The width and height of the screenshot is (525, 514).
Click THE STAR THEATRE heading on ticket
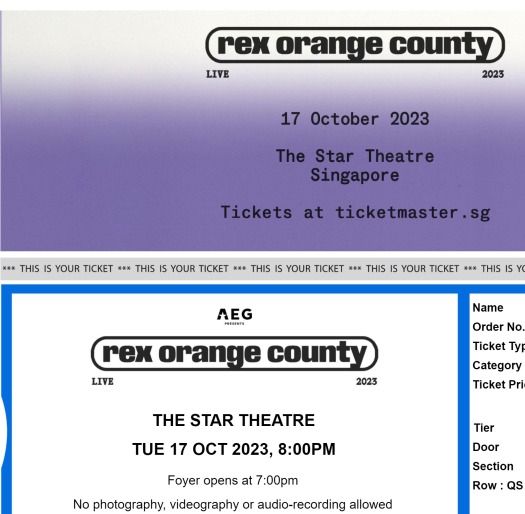click(234, 420)
